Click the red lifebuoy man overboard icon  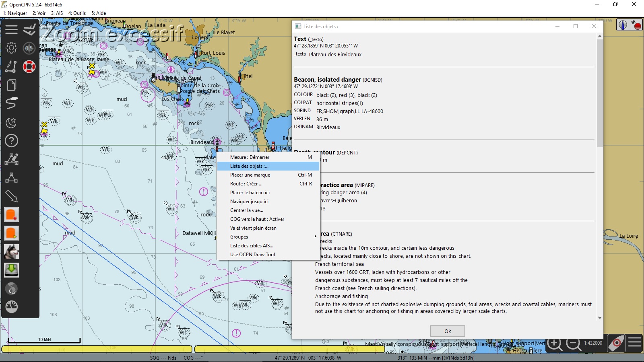(x=29, y=66)
